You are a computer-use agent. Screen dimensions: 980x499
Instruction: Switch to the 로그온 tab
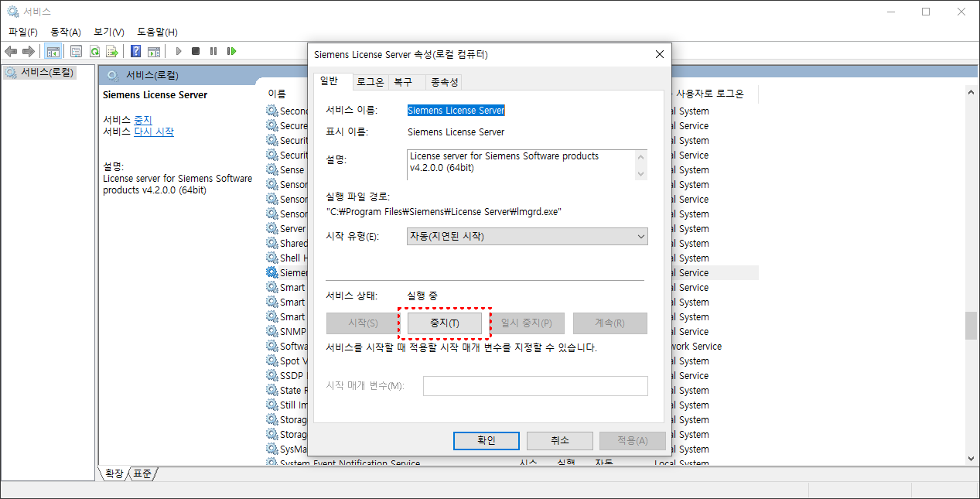[x=370, y=82]
